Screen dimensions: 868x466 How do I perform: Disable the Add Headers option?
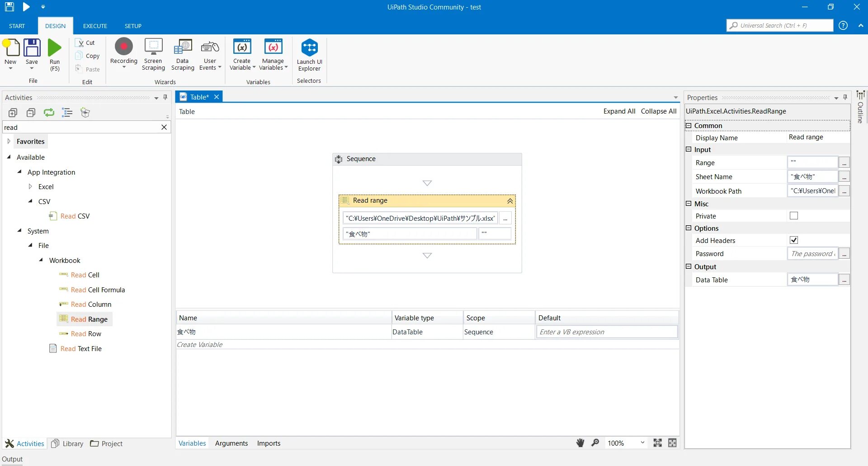[793, 240]
